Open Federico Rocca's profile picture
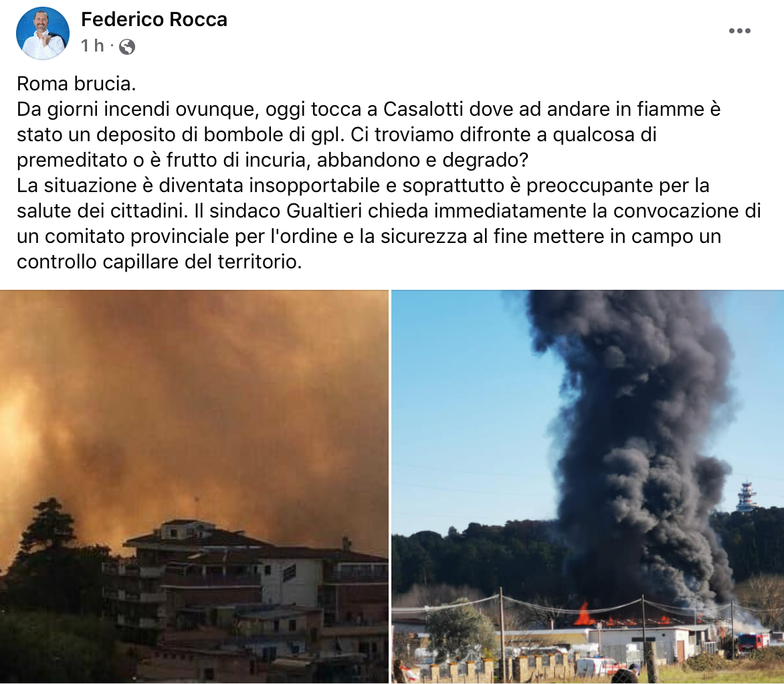Image resolution: width=784 pixels, height=684 pixels. 43,33
